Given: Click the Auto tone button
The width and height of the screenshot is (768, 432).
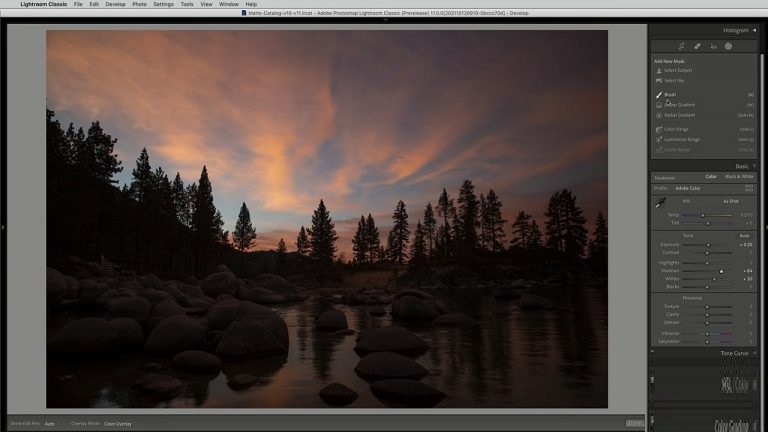Looking at the screenshot, I should (x=744, y=236).
